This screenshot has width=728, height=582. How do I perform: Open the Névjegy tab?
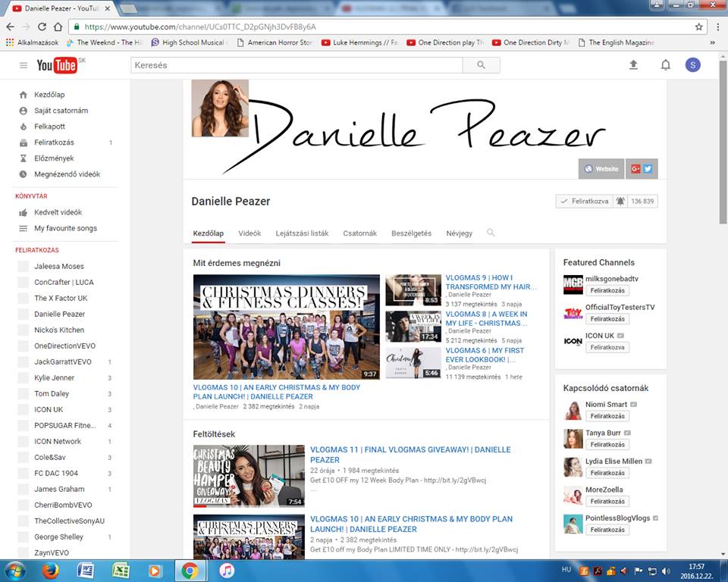pyautogui.click(x=460, y=233)
